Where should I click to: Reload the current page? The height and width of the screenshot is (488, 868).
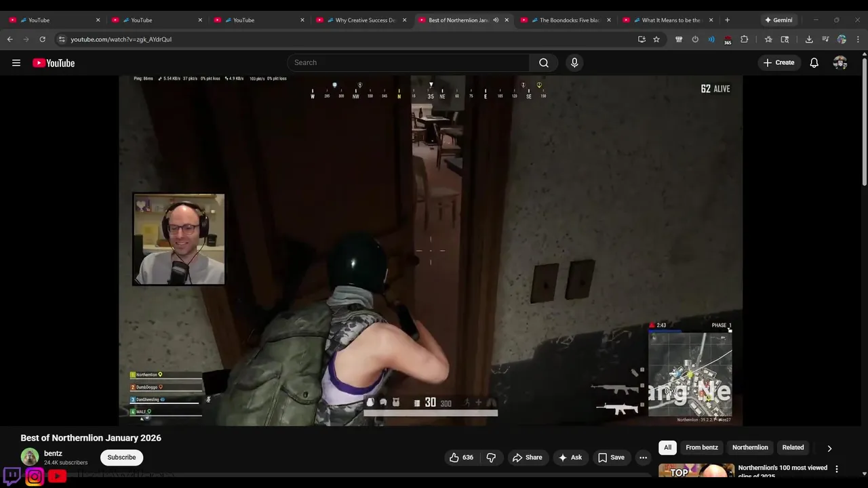(43, 39)
